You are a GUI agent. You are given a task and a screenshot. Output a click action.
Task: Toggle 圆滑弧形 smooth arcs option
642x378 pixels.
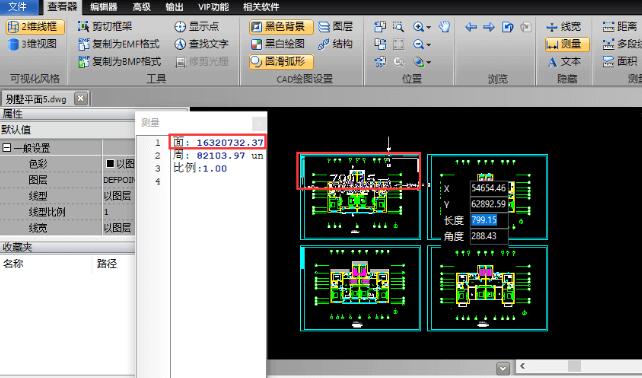281,61
